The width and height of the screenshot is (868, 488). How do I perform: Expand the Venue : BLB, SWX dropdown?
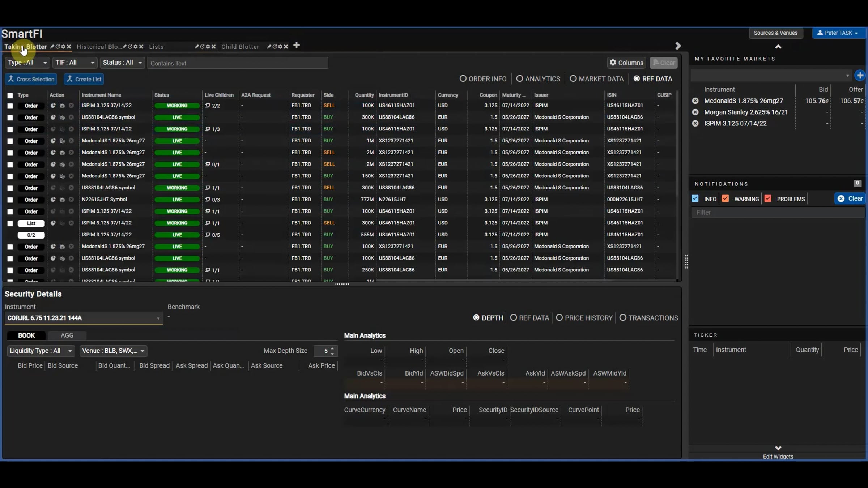(113, 351)
